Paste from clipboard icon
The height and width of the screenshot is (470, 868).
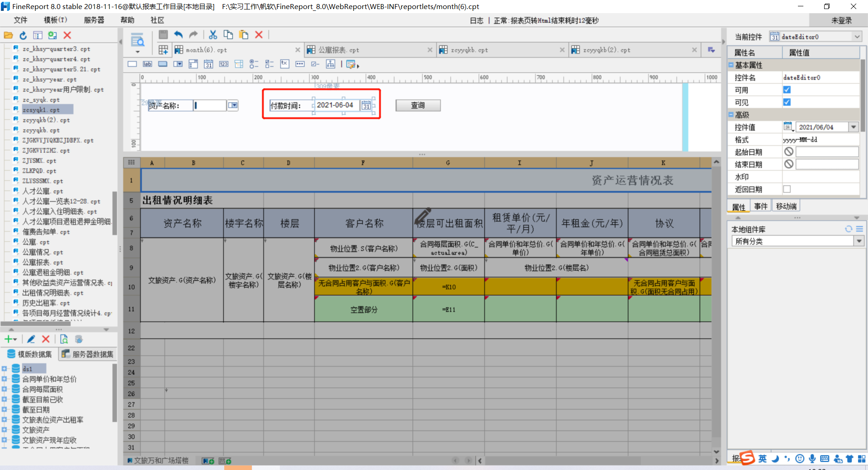click(x=244, y=35)
